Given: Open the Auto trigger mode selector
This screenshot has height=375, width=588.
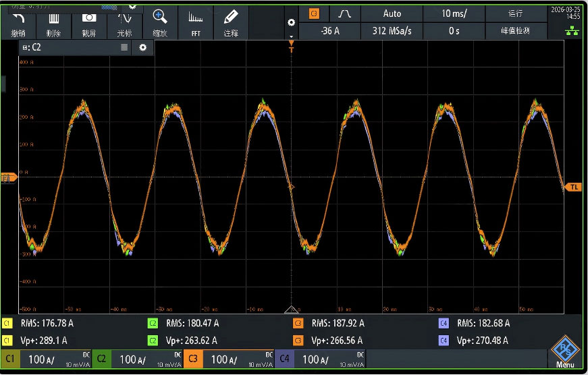Looking at the screenshot, I should (392, 14).
